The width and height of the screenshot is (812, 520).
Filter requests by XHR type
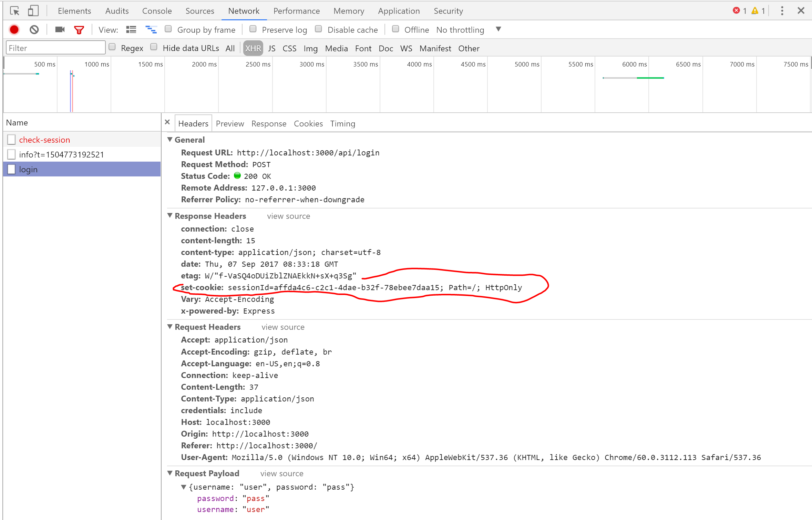click(253, 48)
